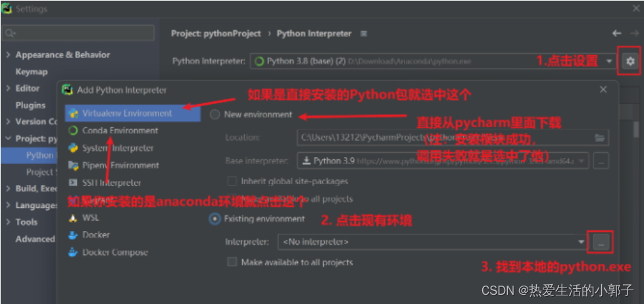Select Project Structure item in settings tree
Screen dimensions: 644x304
pyautogui.click(x=40, y=172)
